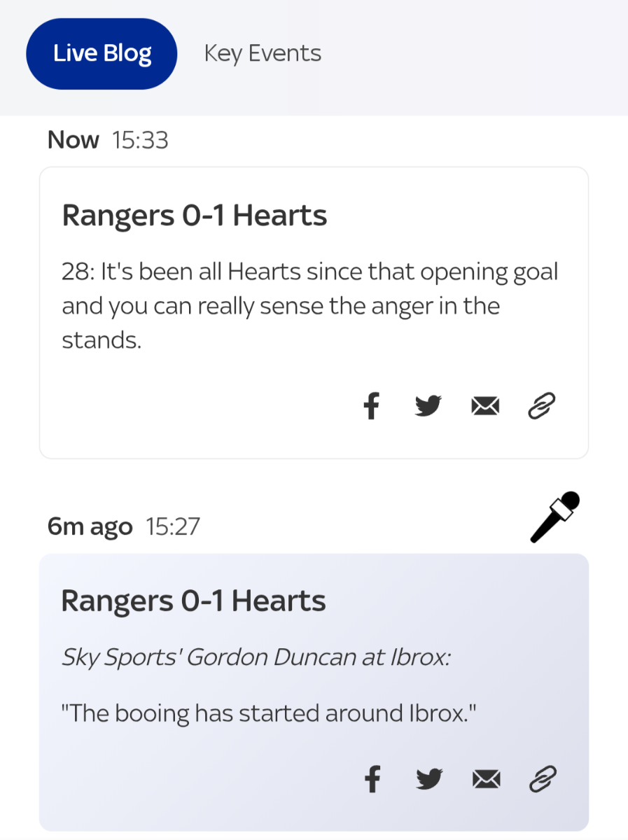
Task: Share Gordon Duncan's post on Facebook
Action: tap(372, 779)
